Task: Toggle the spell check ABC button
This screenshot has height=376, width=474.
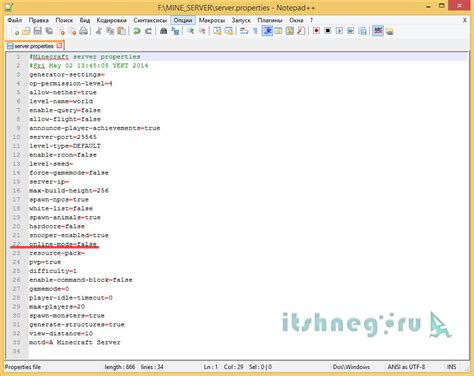Action: tap(378, 31)
